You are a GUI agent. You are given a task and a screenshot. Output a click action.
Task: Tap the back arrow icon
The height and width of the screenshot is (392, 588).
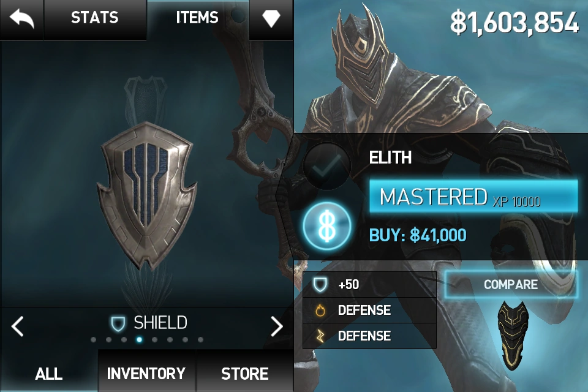point(22,19)
